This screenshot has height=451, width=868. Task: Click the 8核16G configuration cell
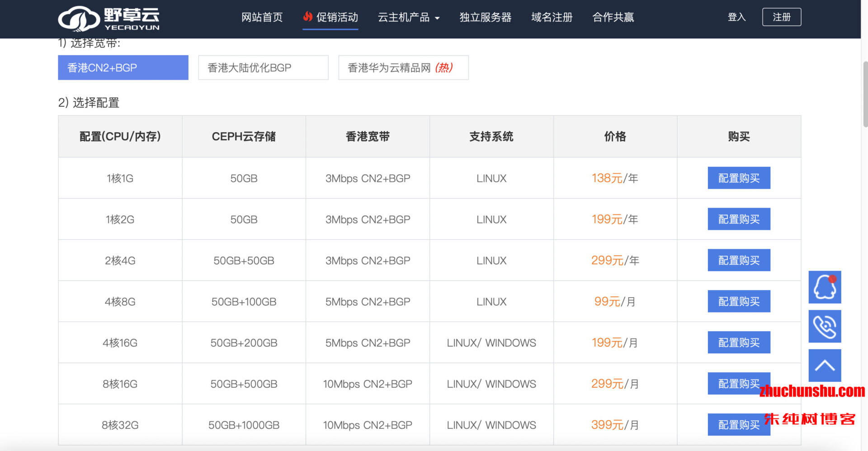coord(120,384)
